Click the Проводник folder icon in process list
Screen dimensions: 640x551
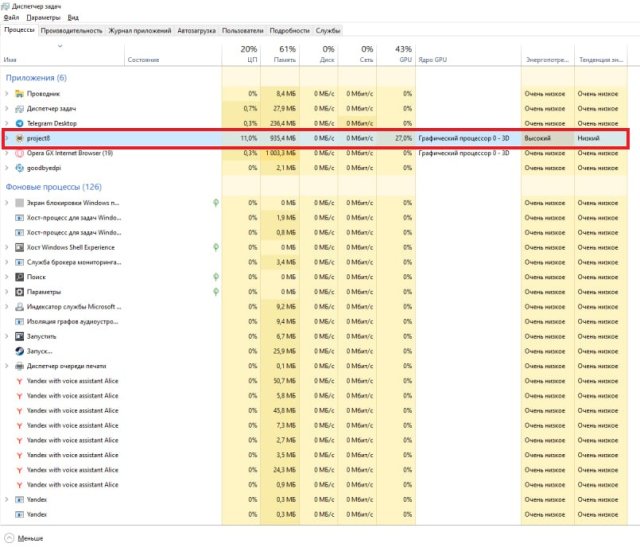[x=19, y=93]
